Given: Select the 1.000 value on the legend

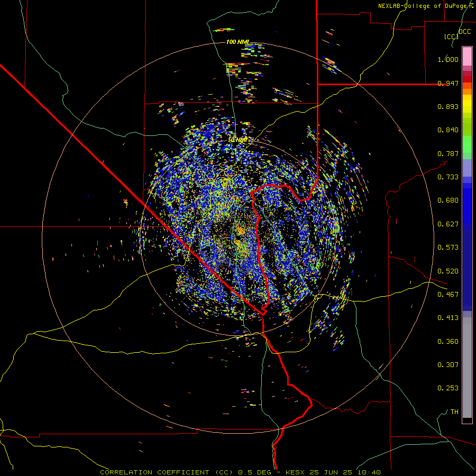Looking at the screenshot, I should point(448,59).
